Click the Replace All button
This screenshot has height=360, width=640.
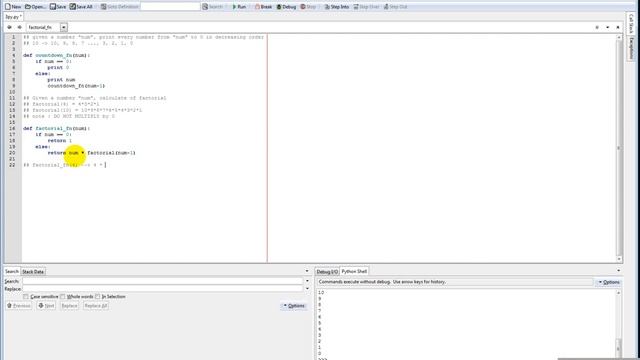pyautogui.click(x=96, y=306)
